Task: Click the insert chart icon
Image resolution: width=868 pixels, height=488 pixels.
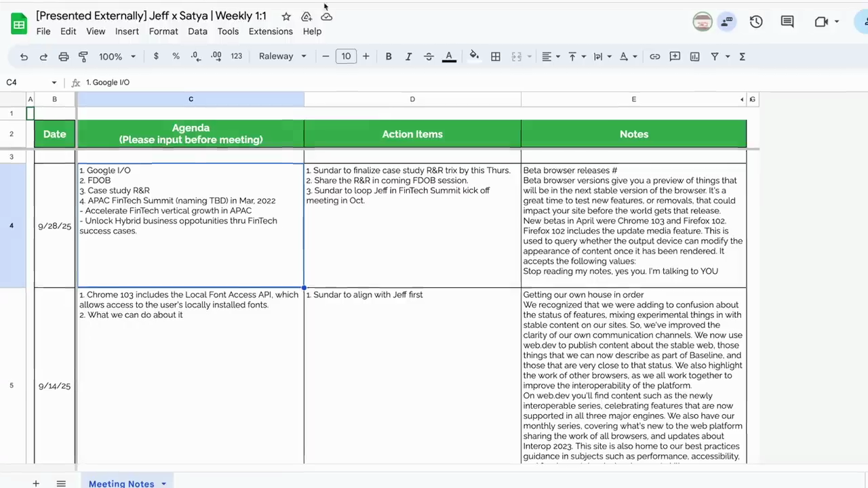Action: [695, 56]
